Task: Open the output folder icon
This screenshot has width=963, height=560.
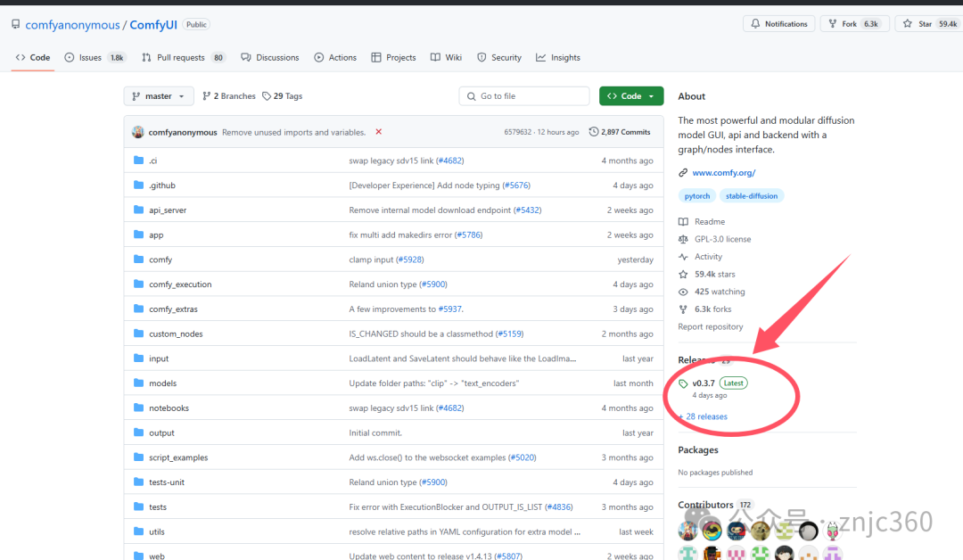Action: pyautogui.click(x=139, y=432)
